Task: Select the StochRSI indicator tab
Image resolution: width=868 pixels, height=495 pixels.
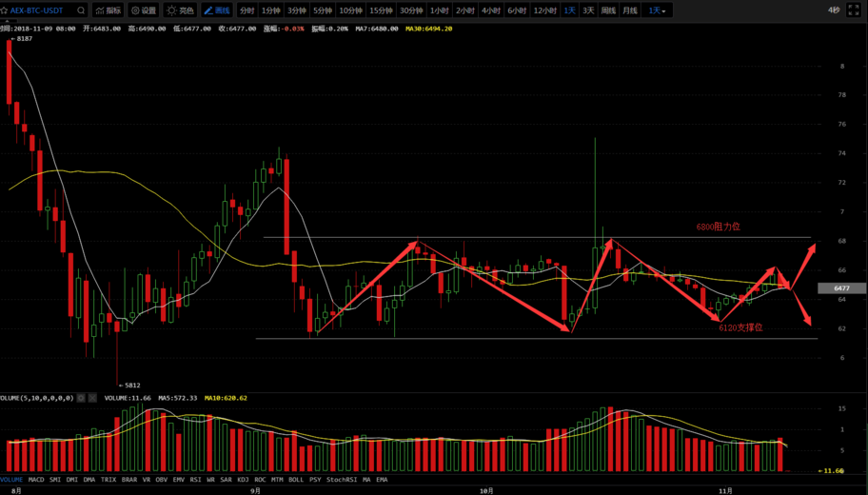Action: [342, 480]
